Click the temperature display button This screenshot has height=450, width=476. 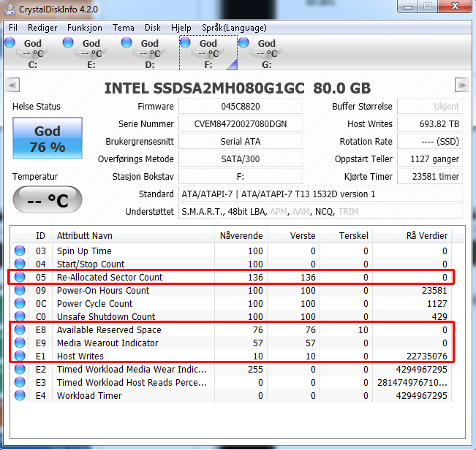[48, 199]
